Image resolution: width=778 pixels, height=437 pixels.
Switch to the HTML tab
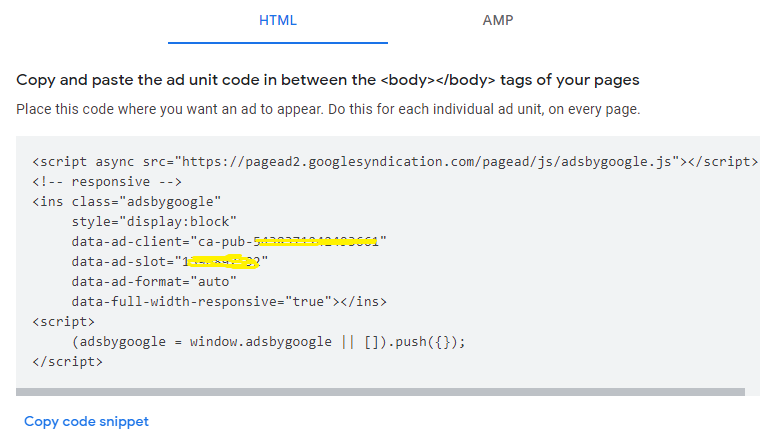pos(278,21)
